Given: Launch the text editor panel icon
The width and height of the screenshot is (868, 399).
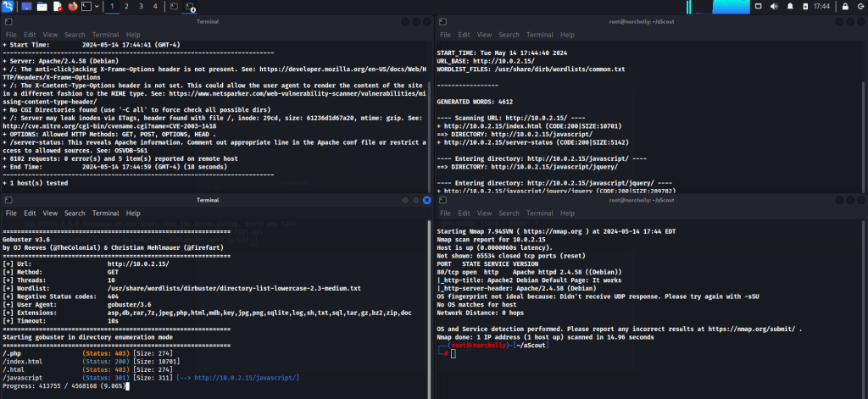Looking at the screenshot, I should (x=57, y=6).
